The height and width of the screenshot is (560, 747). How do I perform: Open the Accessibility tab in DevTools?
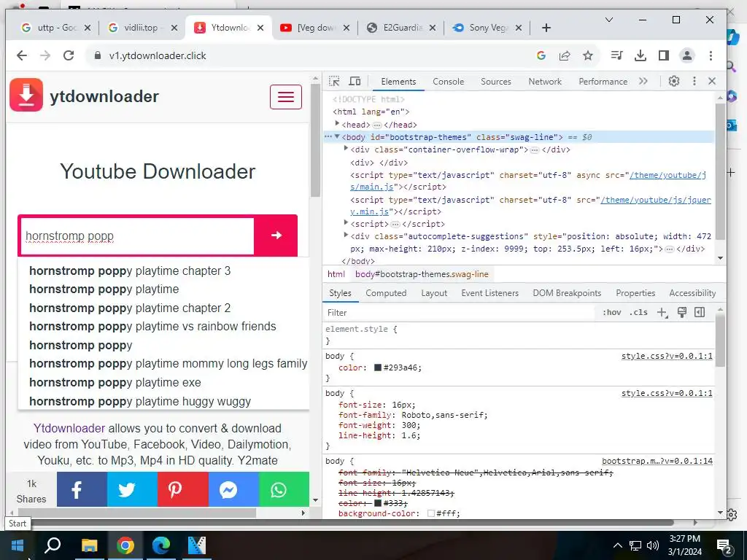pyautogui.click(x=692, y=293)
